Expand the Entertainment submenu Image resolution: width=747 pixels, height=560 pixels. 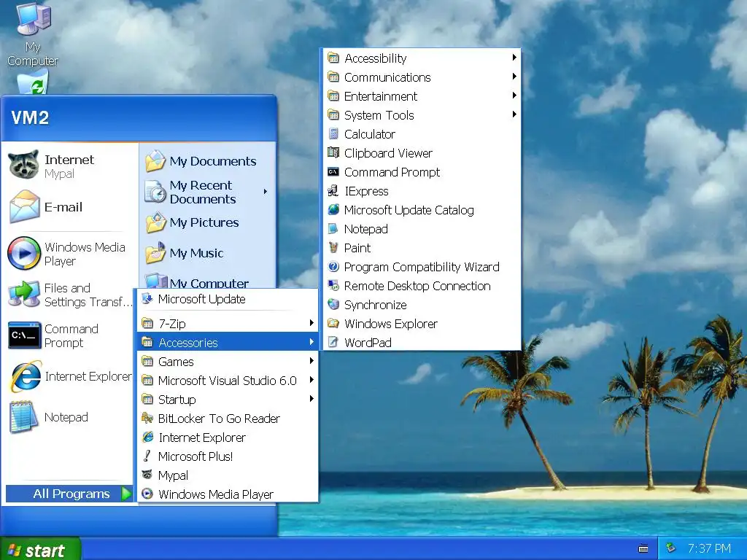tap(422, 96)
